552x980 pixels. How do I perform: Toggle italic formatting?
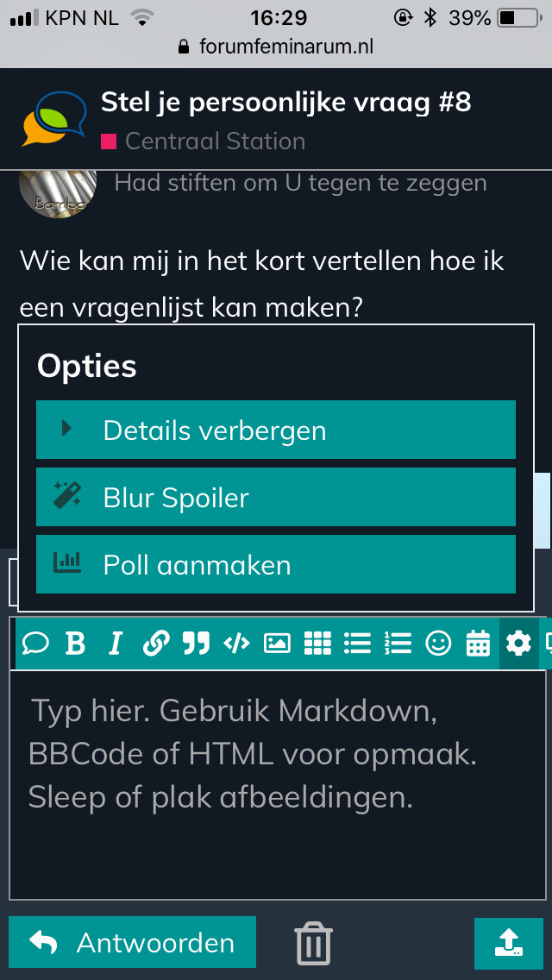click(x=116, y=643)
